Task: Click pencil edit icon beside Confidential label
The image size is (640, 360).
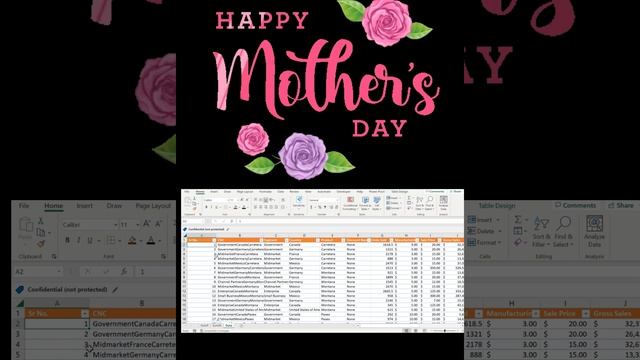Action: [x=116, y=290]
